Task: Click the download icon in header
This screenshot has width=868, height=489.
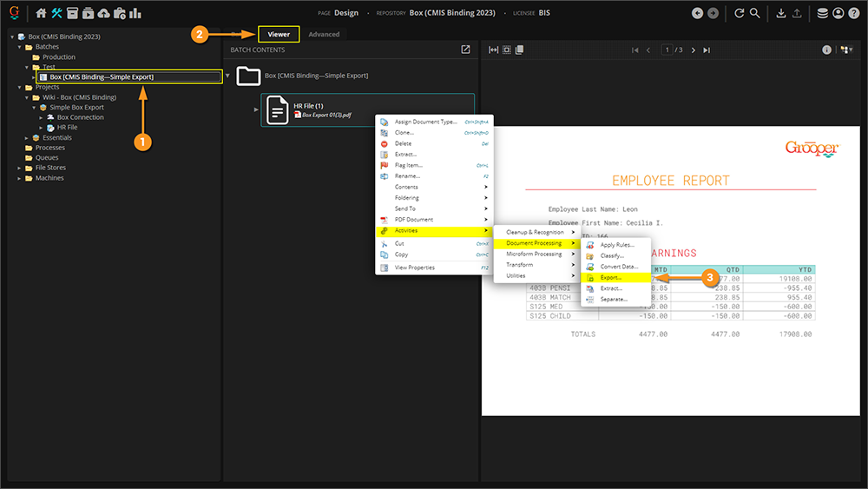Action: pyautogui.click(x=780, y=13)
